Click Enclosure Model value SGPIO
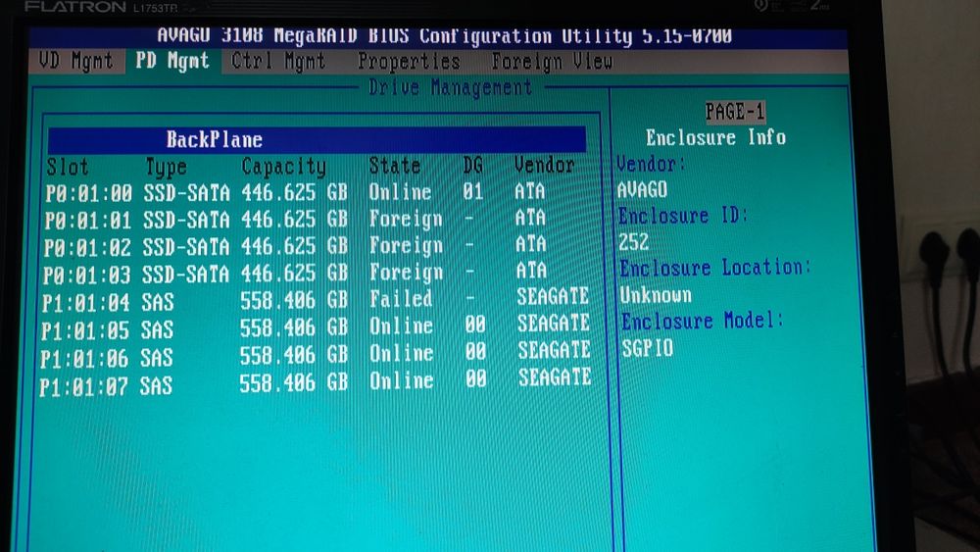 point(648,348)
